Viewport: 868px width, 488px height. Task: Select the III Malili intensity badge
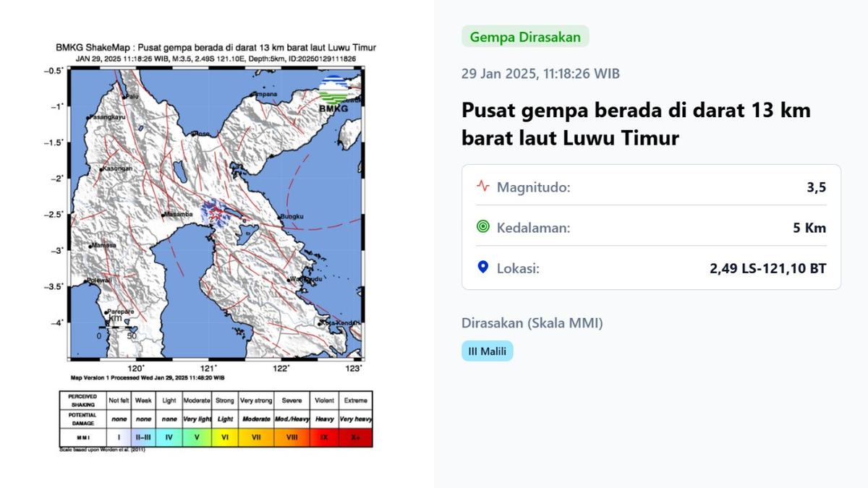click(x=487, y=351)
